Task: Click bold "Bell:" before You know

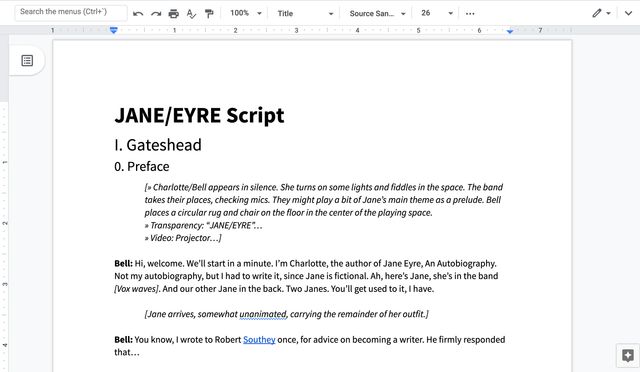Action: tap(123, 339)
